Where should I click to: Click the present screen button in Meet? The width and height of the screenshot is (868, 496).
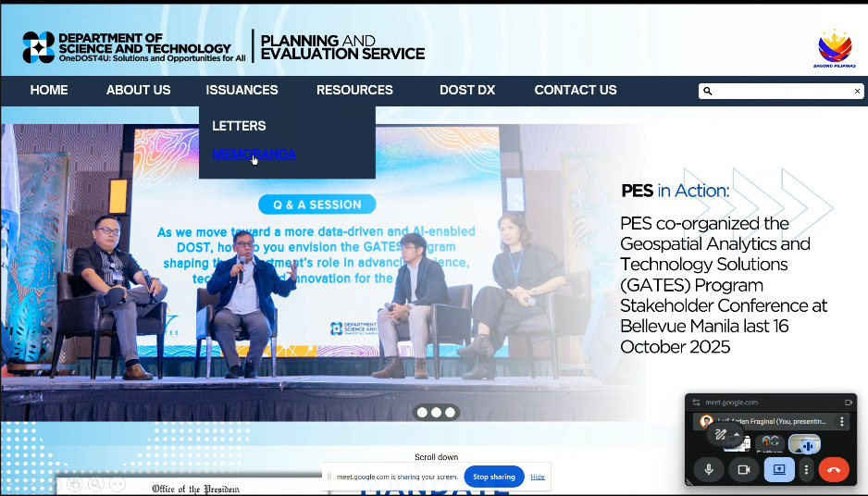(x=779, y=469)
